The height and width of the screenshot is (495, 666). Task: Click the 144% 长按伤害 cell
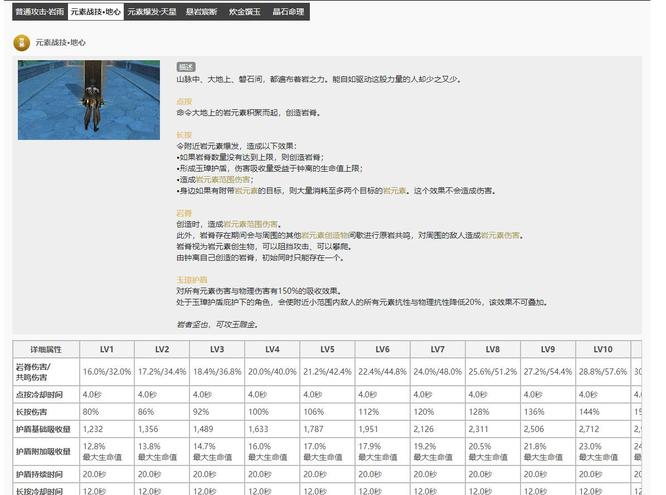(603, 412)
